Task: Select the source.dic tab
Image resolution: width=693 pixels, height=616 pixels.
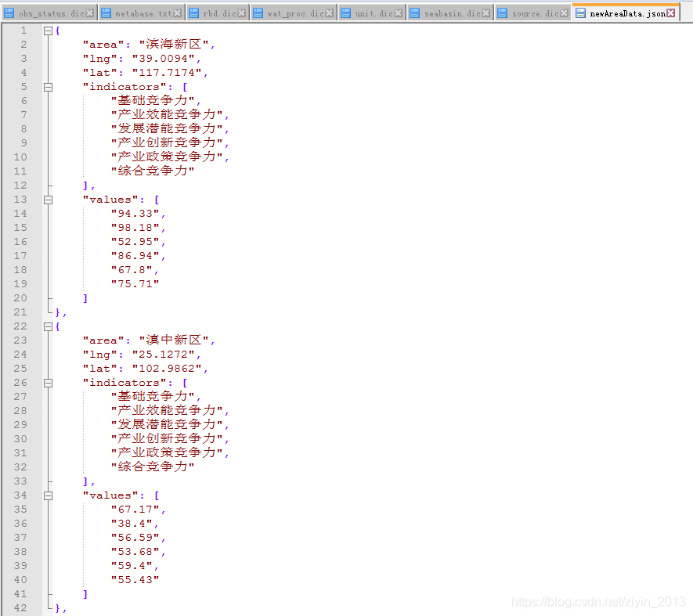Action: pos(533,13)
